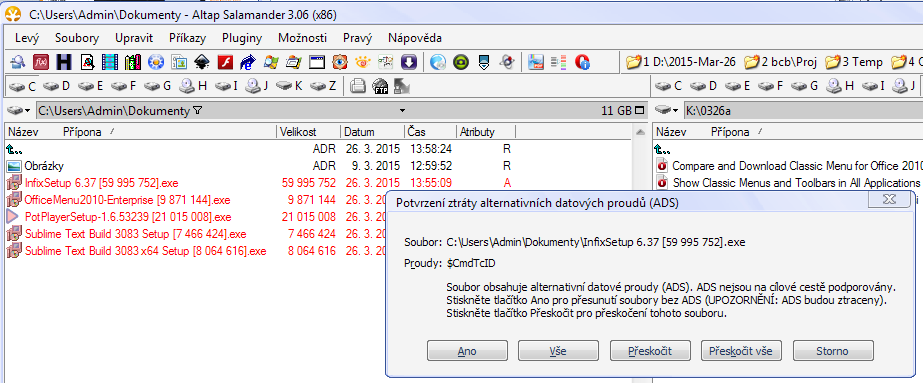Launch the red f(x) formula tool icon
923x383 pixels.
pos(41,62)
